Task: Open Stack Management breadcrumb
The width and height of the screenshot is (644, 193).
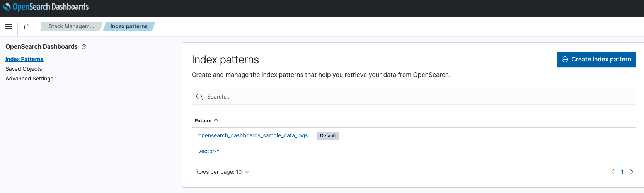Action: click(72, 26)
